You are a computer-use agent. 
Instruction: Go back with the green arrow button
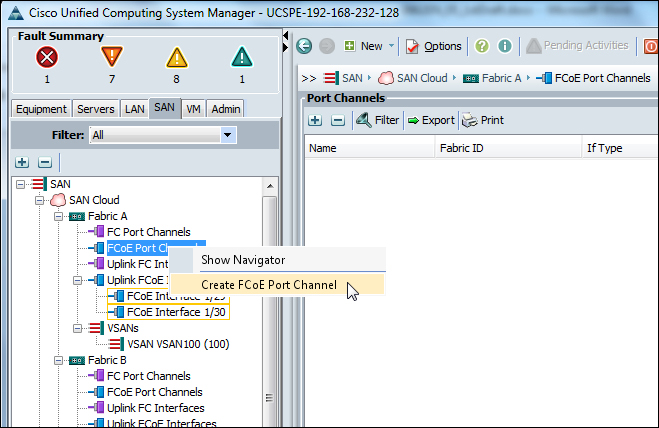(x=304, y=46)
